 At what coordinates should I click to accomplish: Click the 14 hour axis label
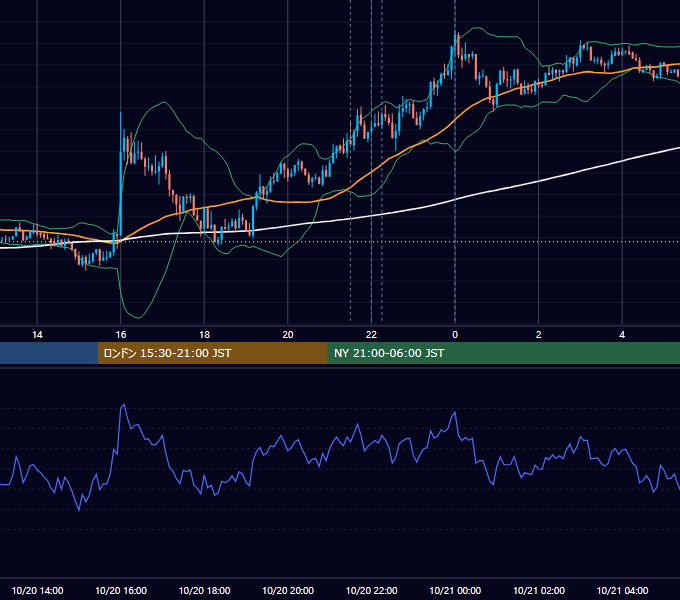tap(37, 335)
